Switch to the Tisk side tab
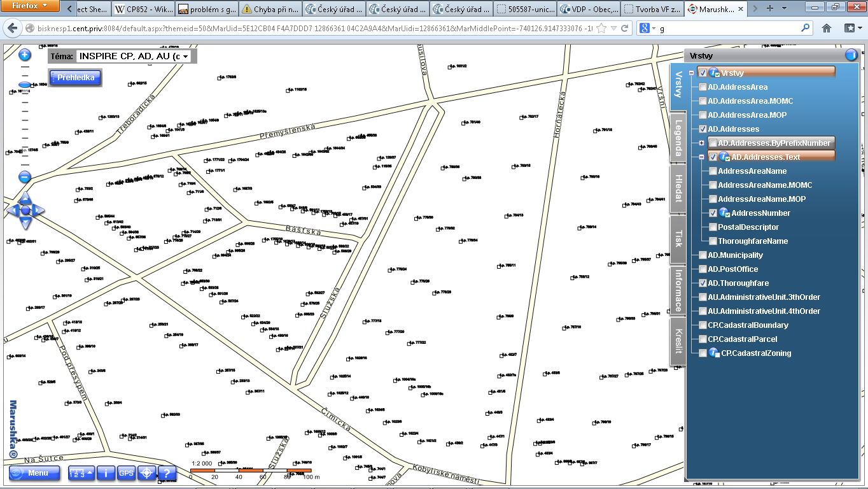The image size is (868, 489). tap(678, 239)
